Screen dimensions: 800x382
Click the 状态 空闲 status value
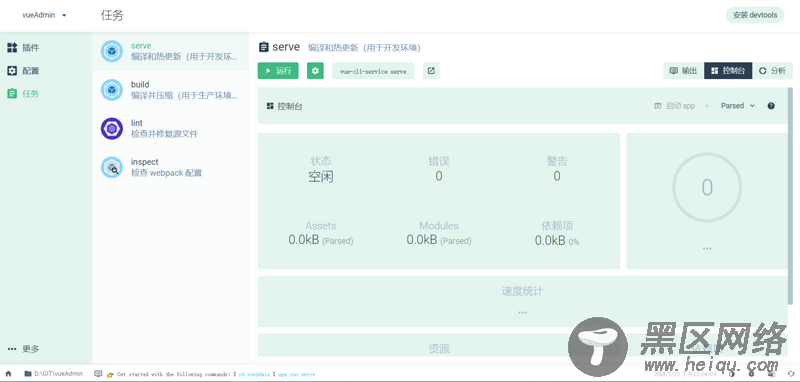click(321, 177)
